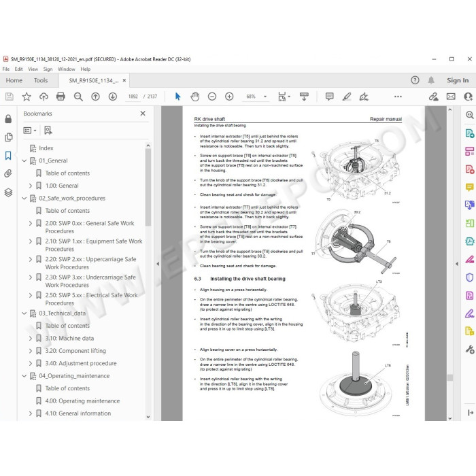Open the attachments paperclip panel
The height and width of the screenshot is (476, 476).
coord(8,173)
